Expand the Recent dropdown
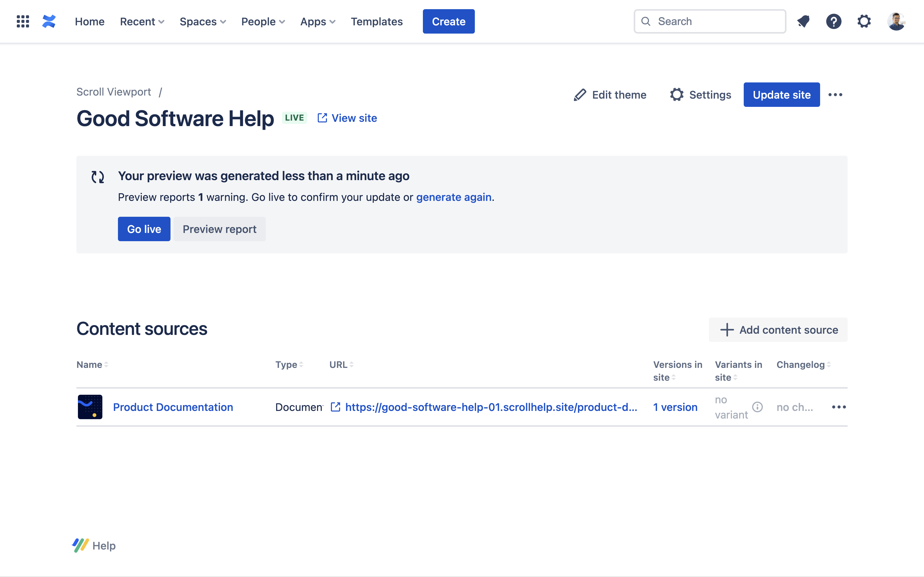 click(142, 21)
